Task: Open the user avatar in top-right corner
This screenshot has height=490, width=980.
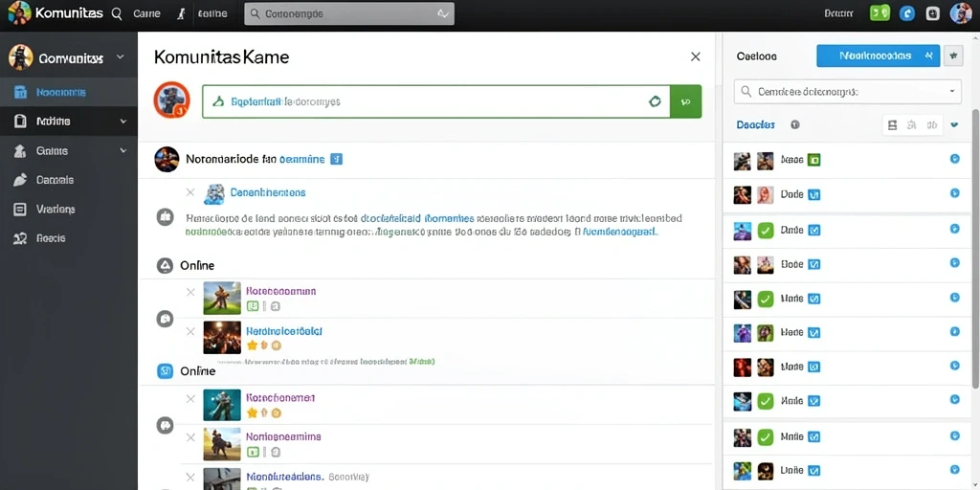Action: pyautogui.click(x=961, y=13)
